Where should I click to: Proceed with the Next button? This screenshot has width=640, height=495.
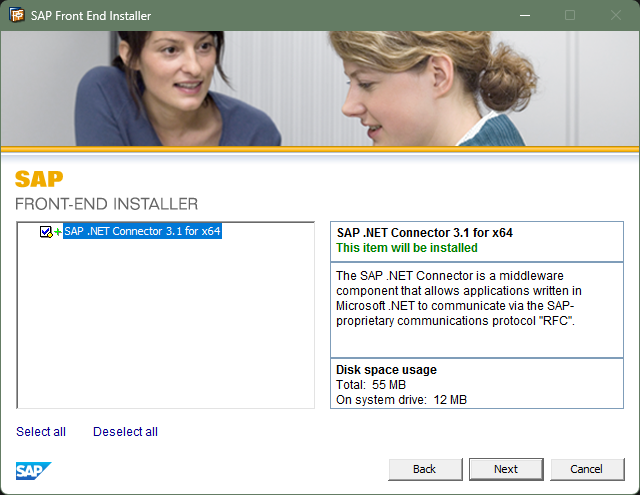pos(506,469)
